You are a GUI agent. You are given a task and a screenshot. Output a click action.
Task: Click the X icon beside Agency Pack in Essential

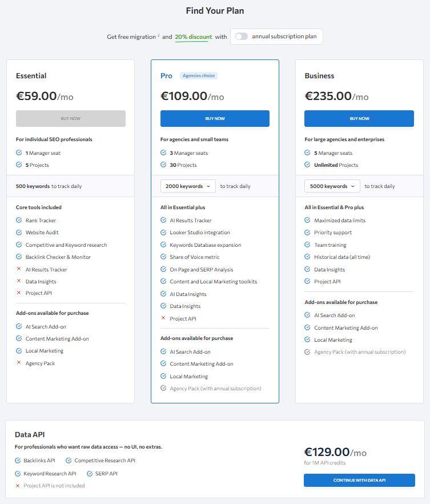tap(18, 363)
